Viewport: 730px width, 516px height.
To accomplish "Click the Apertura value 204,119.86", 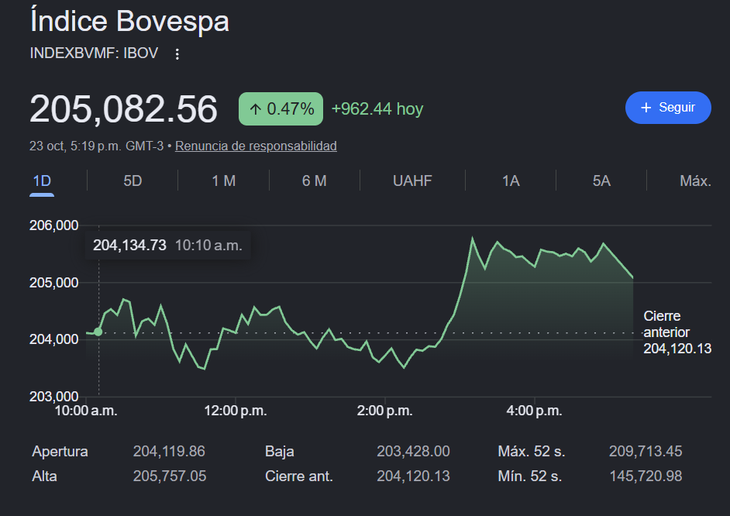I will click(169, 451).
